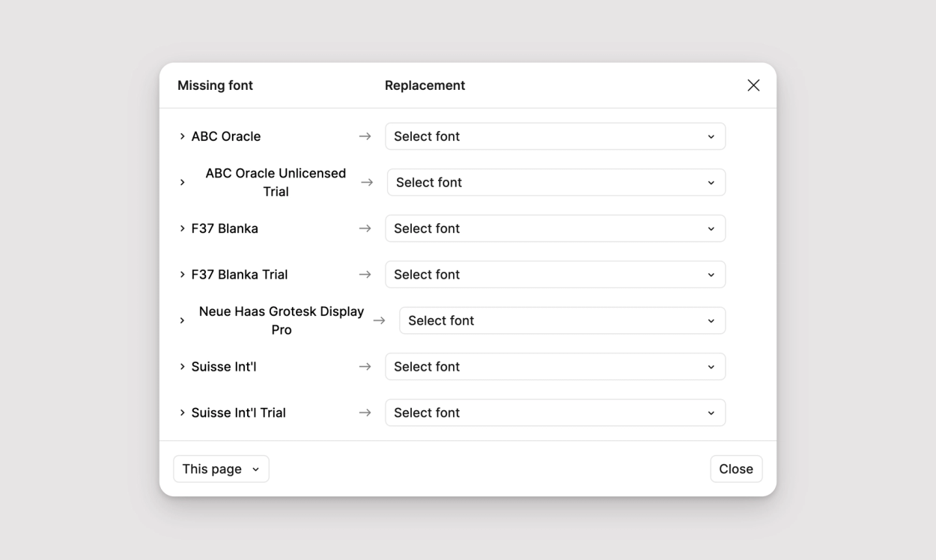Expand the Suisse Int'l font row

point(182,367)
